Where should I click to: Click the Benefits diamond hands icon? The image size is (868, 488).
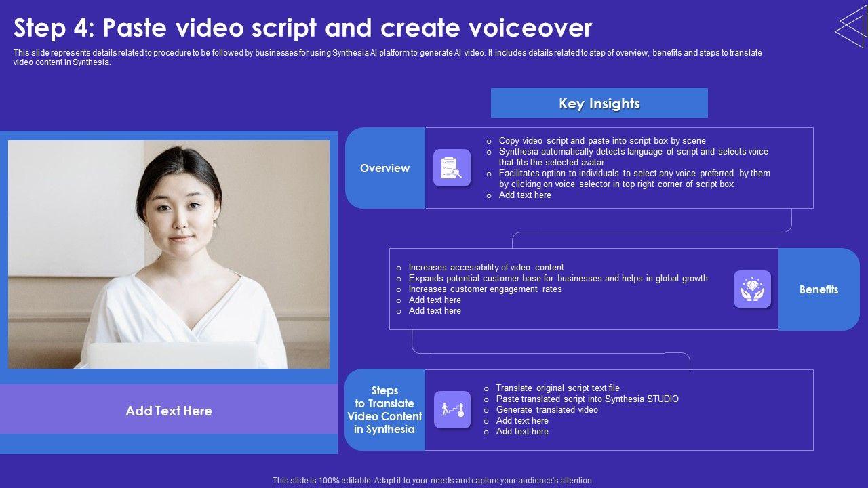[752, 289]
